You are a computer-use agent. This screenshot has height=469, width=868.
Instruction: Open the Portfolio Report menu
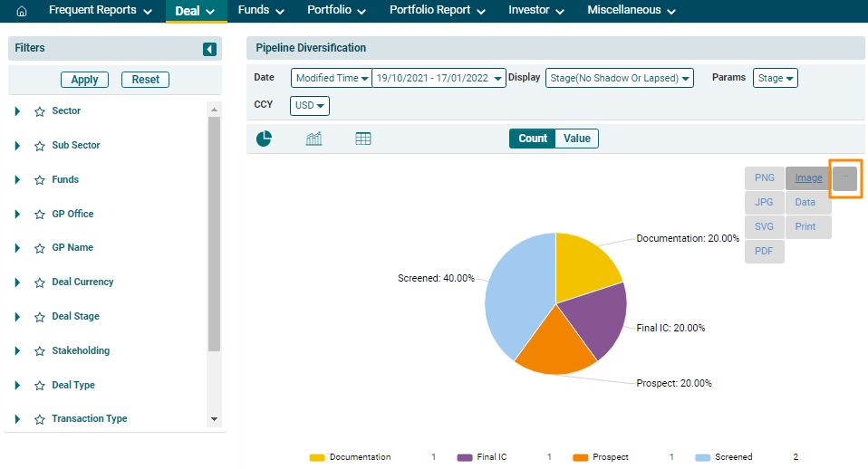438,11
